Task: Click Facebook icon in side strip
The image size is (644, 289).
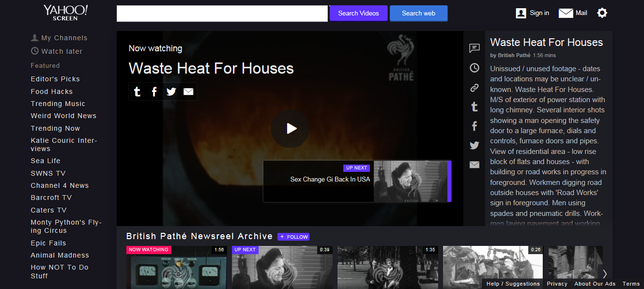Action: [475, 126]
